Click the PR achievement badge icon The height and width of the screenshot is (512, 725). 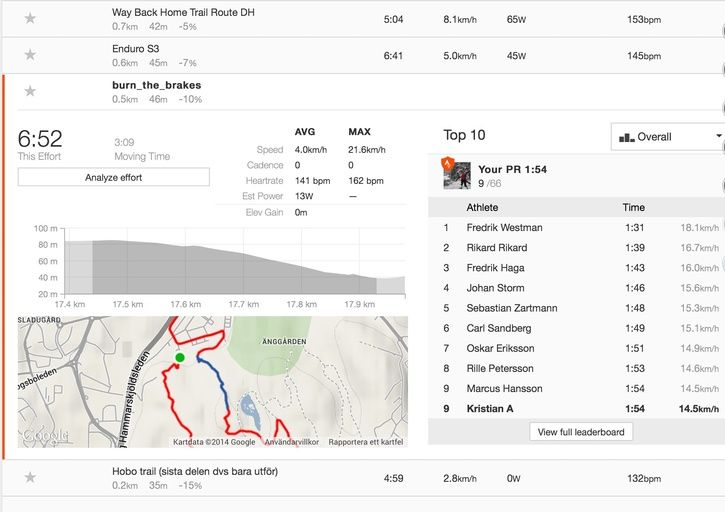click(448, 162)
